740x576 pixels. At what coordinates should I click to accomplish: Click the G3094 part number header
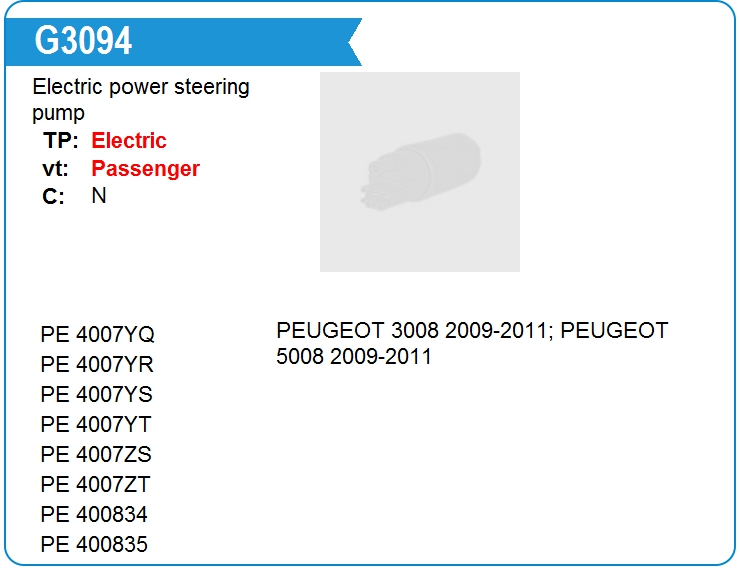click(x=83, y=41)
